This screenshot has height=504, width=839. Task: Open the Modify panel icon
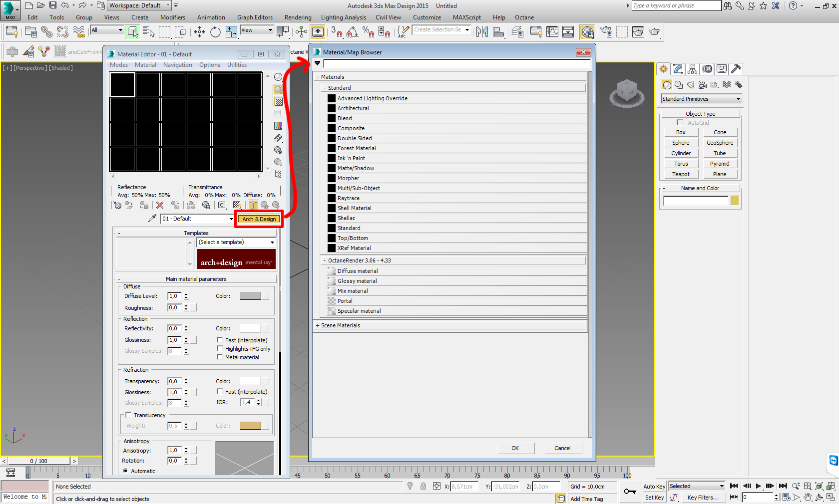[x=678, y=69]
